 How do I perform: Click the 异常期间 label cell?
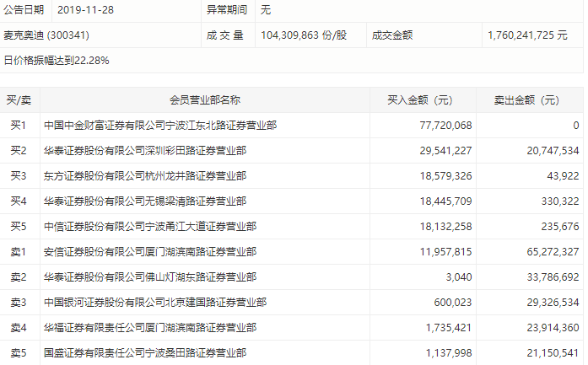(x=227, y=10)
